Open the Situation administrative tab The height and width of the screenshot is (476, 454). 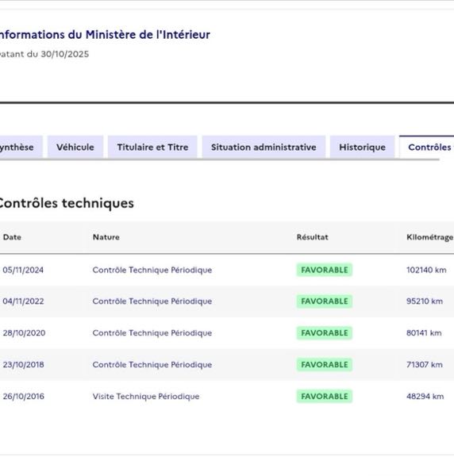click(x=264, y=148)
